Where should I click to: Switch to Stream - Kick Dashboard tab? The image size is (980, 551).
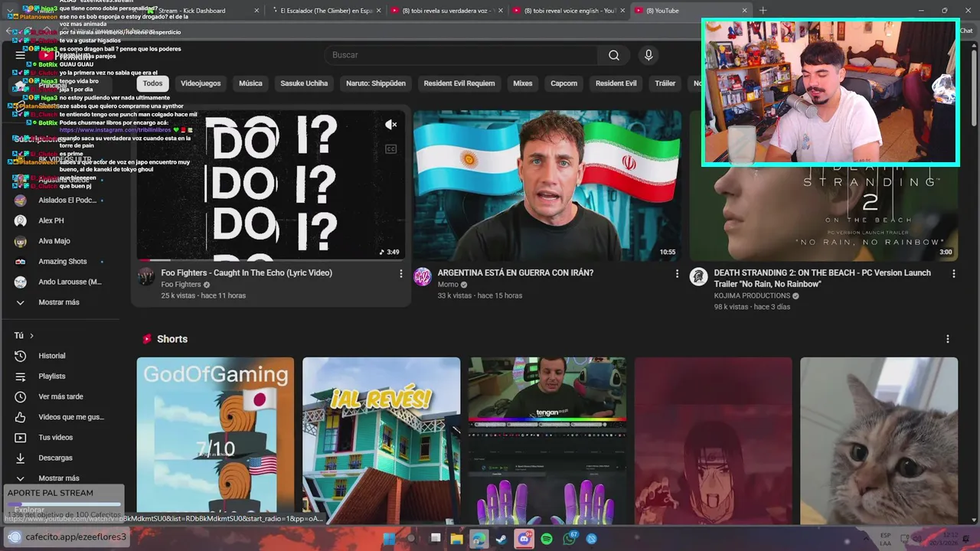point(204,11)
